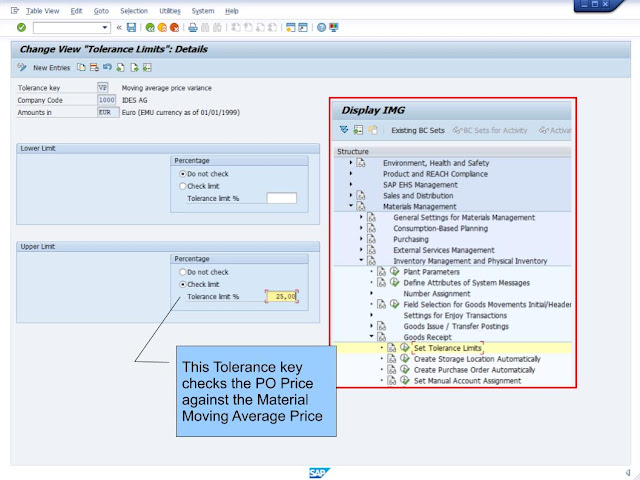Screen dimensions: 640x480
Task: Expand Goods Issue / Transfer Postings node
Action: coord(371,326)
